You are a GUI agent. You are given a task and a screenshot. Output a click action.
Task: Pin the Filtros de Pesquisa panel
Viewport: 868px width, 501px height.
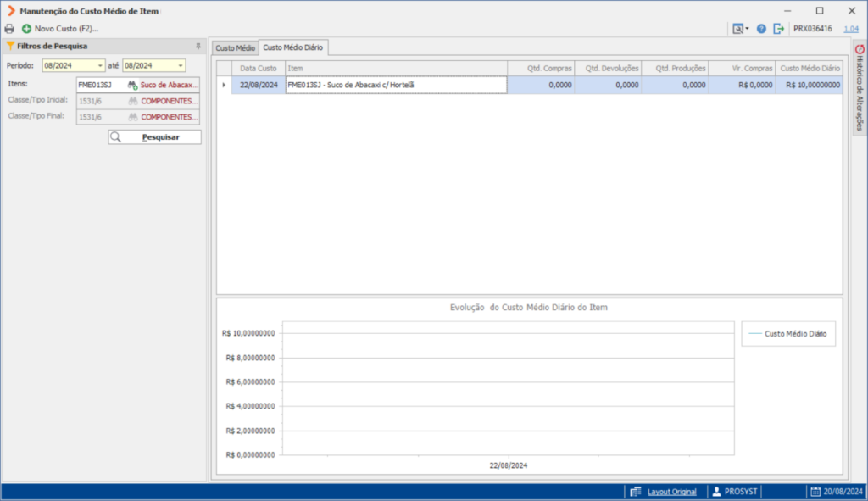click(x=198, y=47)
